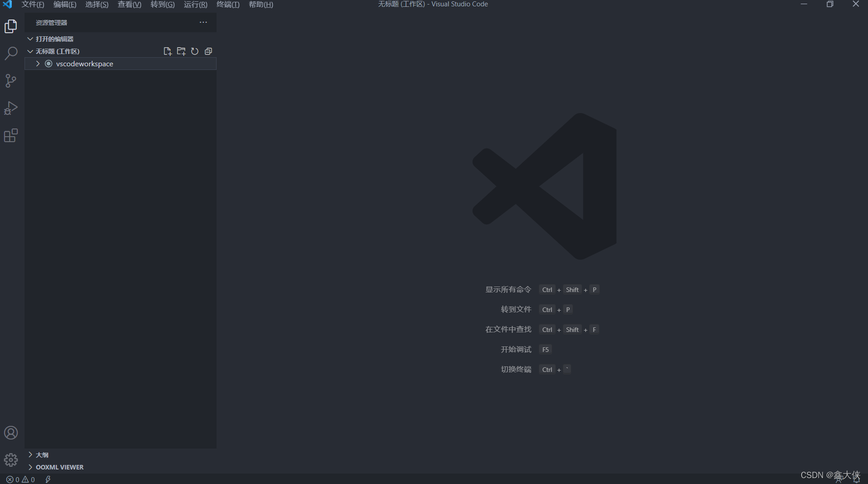Refresh the explorer with the refresh icon
The image size is (868, 484).
point(195,51)
